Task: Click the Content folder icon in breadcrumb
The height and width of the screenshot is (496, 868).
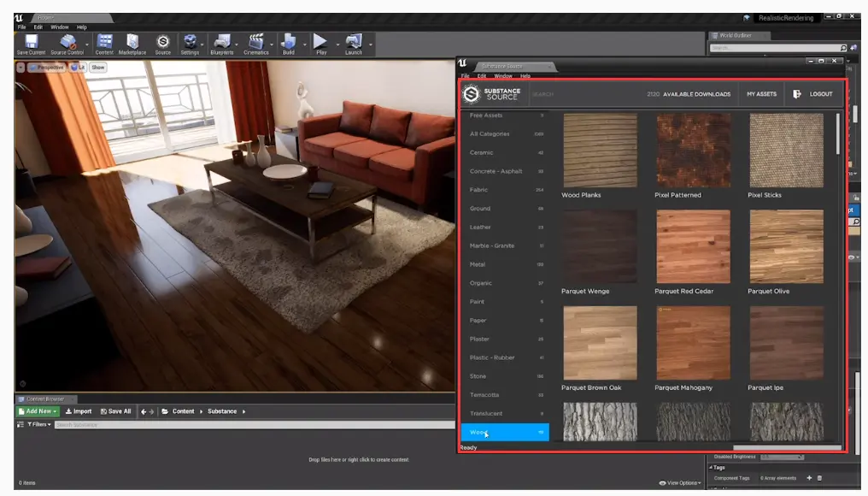Action: pos(165,411)
